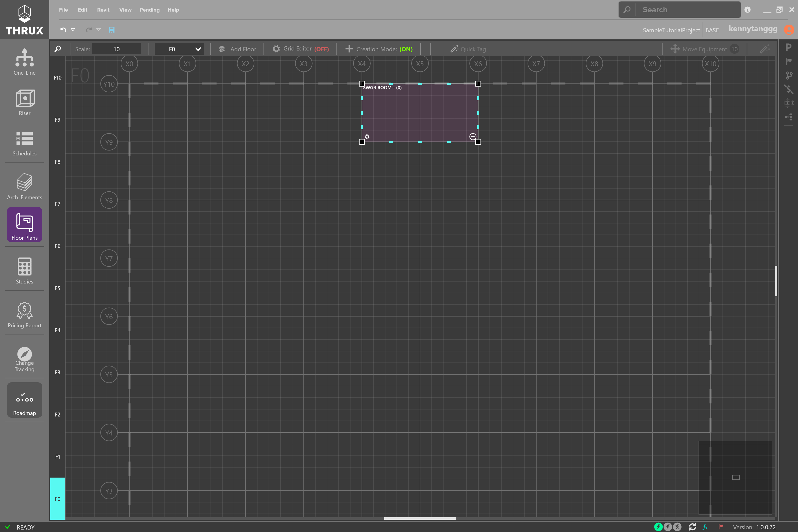The height and width of the screenshot is (532, 798).
Task: Click the red flag icon in status bar
Action: pos(721,527)
